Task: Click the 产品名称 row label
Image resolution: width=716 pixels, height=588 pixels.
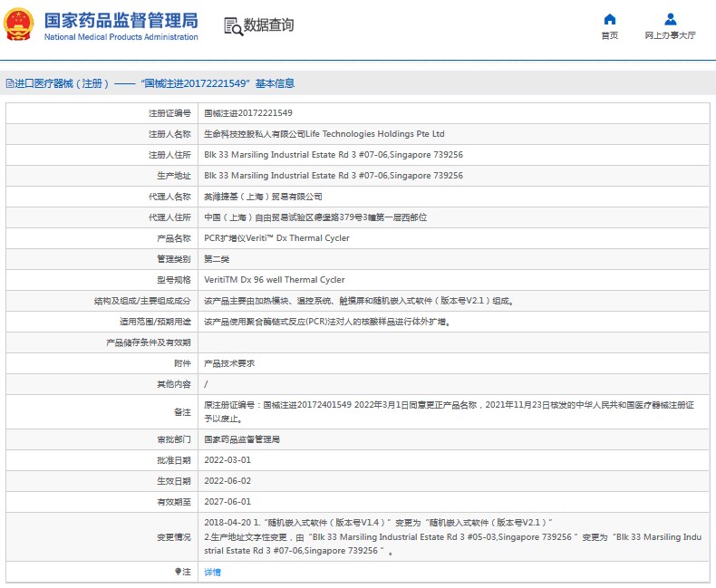Action: [x=174, y=238]
